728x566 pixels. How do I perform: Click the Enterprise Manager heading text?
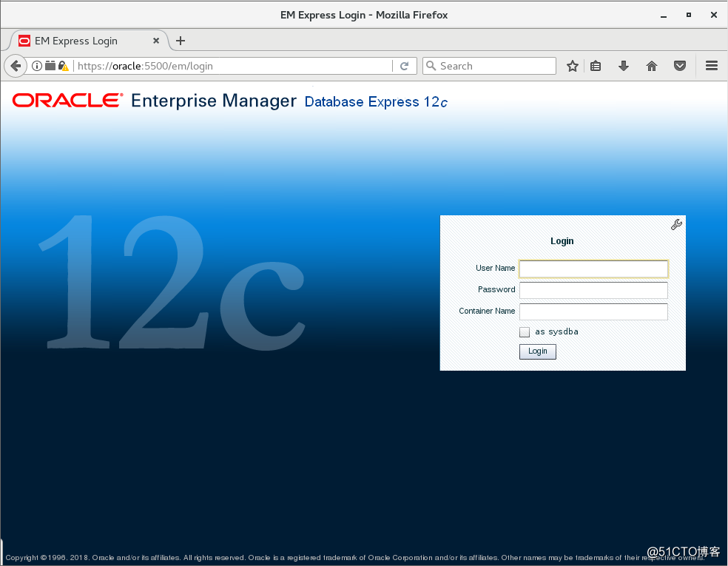(x=214, y=101)
